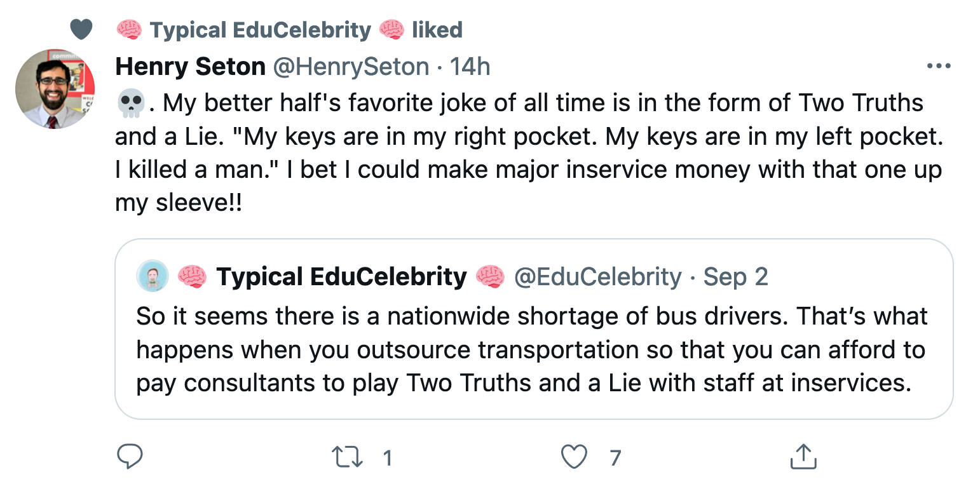
Task: Open Typical EduCelebrity name in quoted tweet
Action: tap(341, 276)
